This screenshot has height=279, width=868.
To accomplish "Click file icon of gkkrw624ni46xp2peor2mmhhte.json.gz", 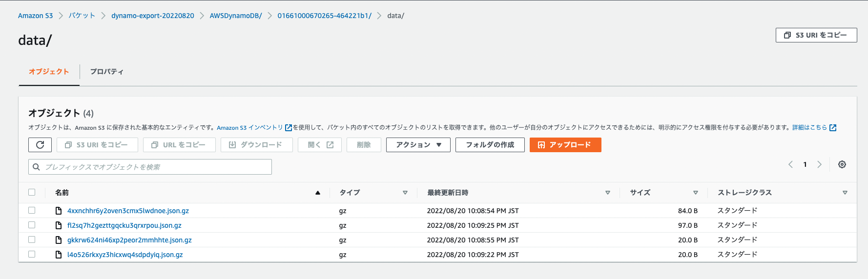I will tap(59, 240).
